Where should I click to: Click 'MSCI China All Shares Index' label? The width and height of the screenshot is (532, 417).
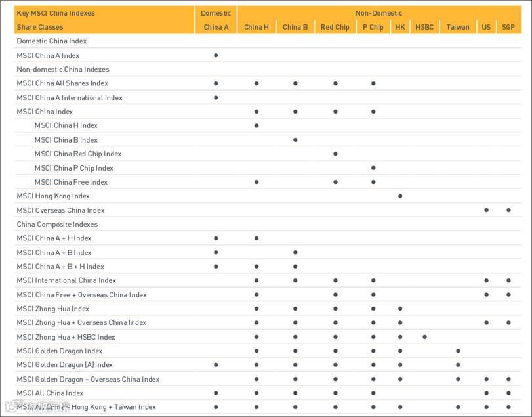click(62, 83)
